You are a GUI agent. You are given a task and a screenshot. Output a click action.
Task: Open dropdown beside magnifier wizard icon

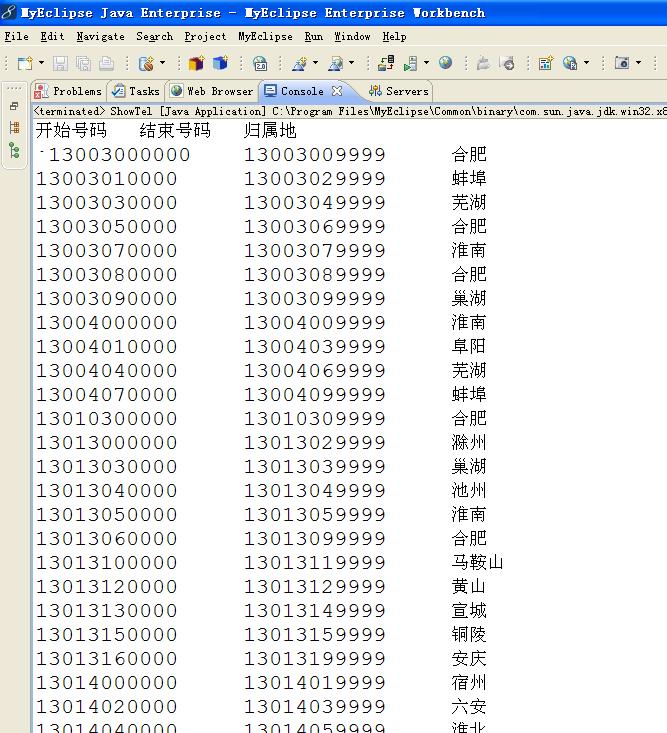point(351,62)
